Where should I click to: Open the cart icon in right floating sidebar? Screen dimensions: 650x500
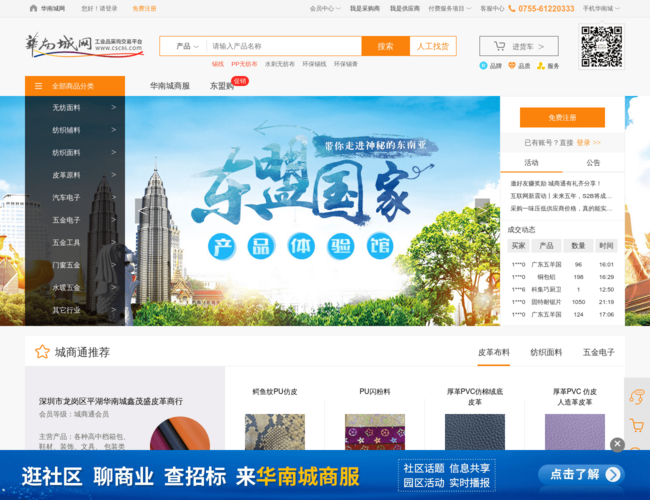coord(637,425)
